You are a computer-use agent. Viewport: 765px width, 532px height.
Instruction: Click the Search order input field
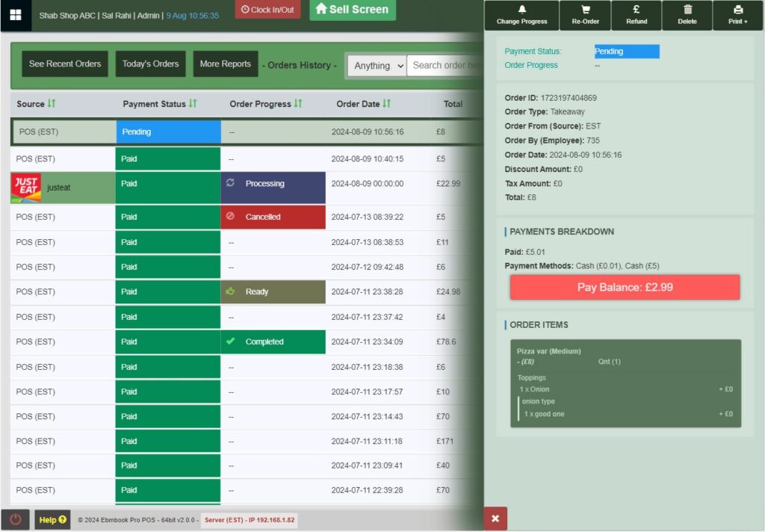click(446, 66)
